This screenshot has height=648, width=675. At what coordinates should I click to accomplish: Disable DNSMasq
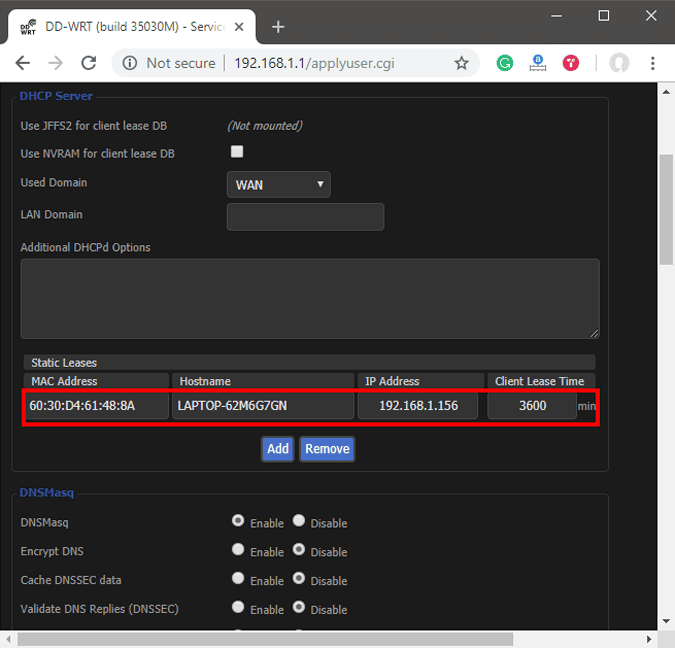pos(299,521)
